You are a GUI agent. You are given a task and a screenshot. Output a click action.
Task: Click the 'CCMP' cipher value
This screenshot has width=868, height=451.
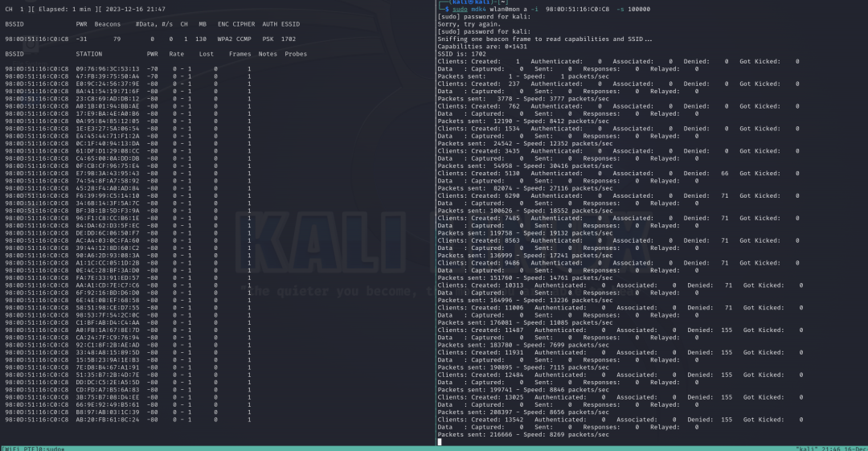coord(244,39)
